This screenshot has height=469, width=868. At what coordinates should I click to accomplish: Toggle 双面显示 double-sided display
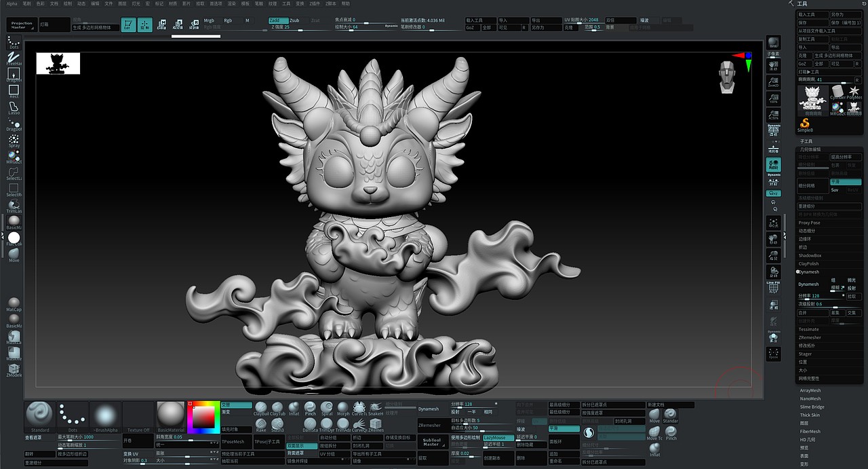click(301, 446)
